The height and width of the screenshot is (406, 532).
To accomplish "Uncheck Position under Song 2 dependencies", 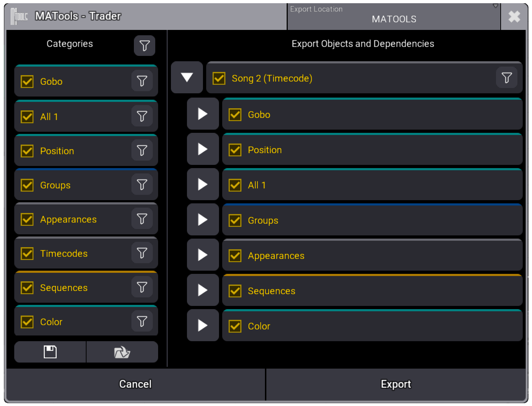I will 235,150.
